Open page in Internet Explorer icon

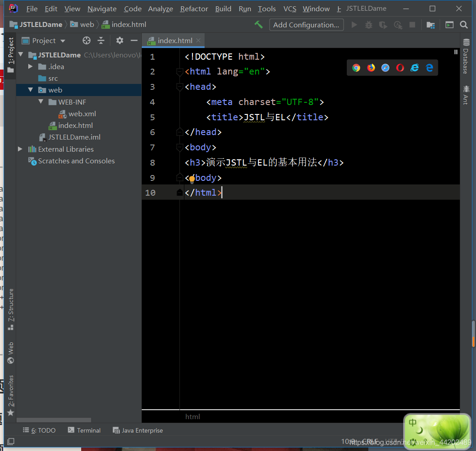tap(415, 68)
